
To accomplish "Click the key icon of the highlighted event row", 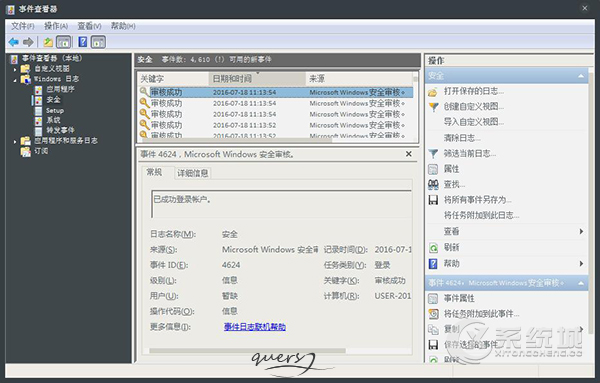I will tap(144, 92).
